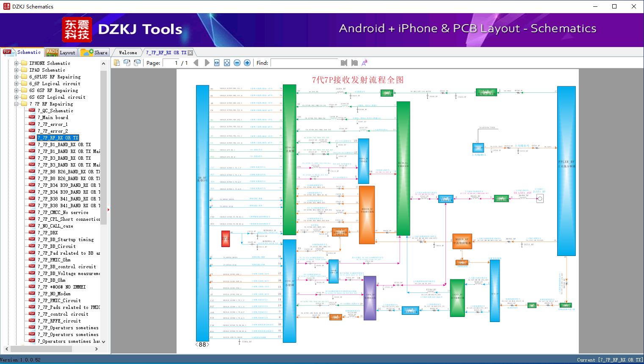Open 7_7P_CMCC_No service in the tree
Screen dimensions: 644x364
click(x=63, y=212)
